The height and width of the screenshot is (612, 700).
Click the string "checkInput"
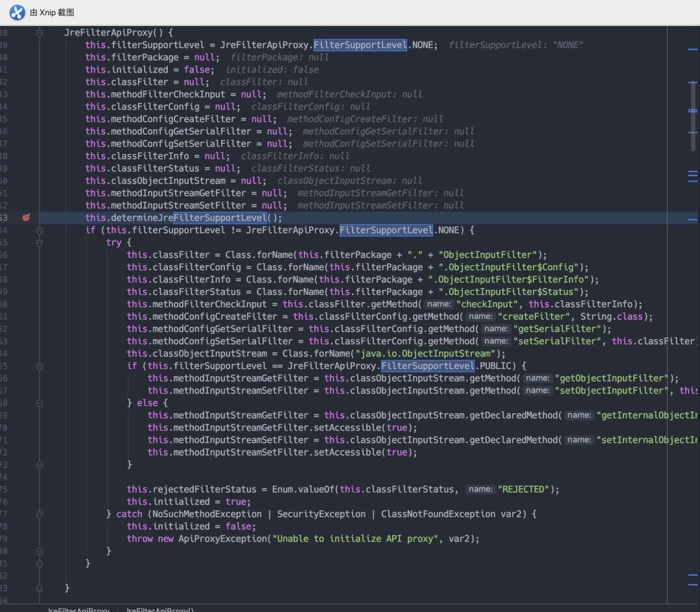pos(487,305)
